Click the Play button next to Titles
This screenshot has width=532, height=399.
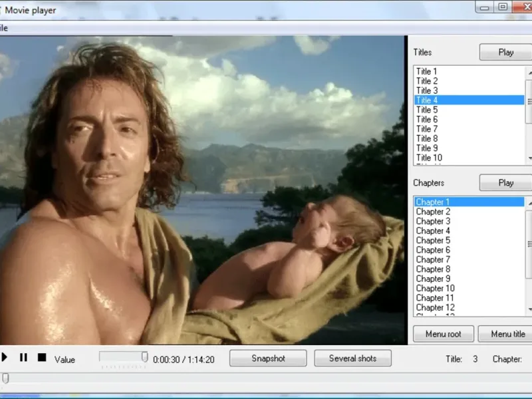coord(505,53)
